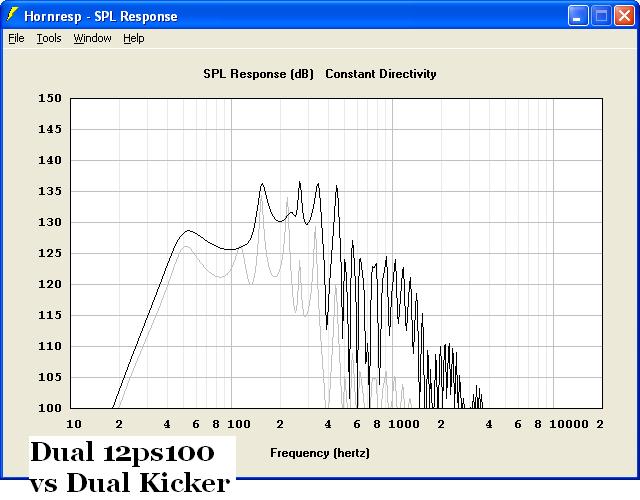The width and height of the screenshot is (640, 500).
Task: Click the 135 dB axis value
Action: click(50, 191)
